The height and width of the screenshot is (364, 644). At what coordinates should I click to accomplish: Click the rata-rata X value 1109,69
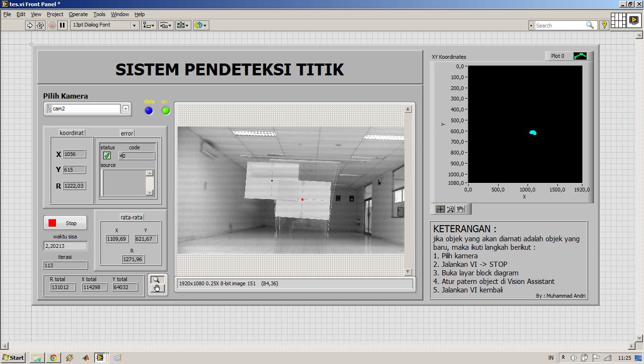pos(117,239)
